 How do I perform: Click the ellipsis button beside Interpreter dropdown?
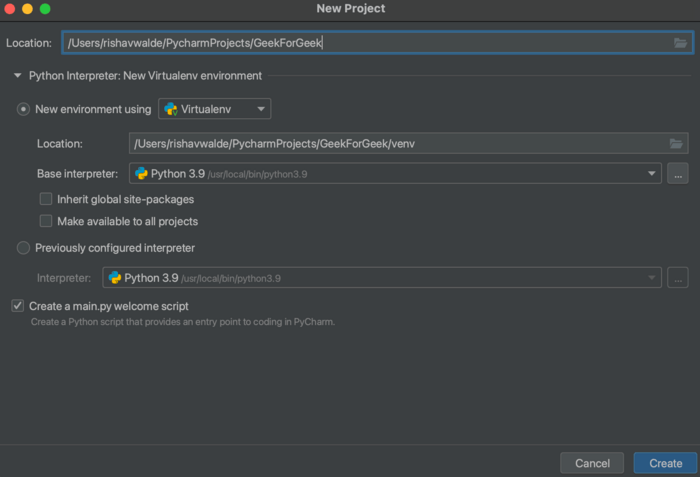point(678,278)
